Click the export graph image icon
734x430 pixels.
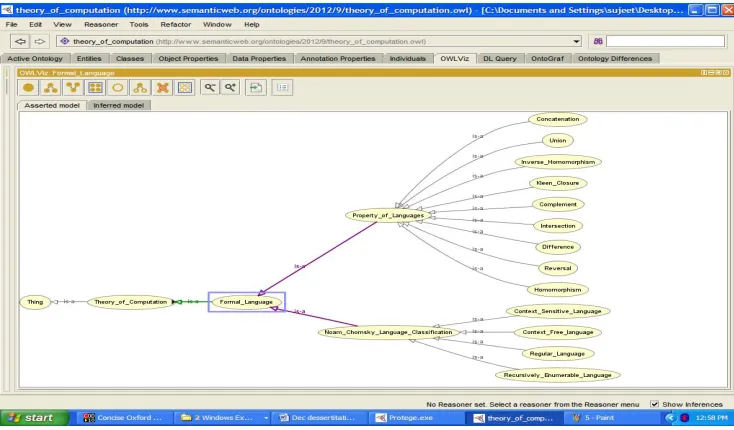[x=256, y=87]
